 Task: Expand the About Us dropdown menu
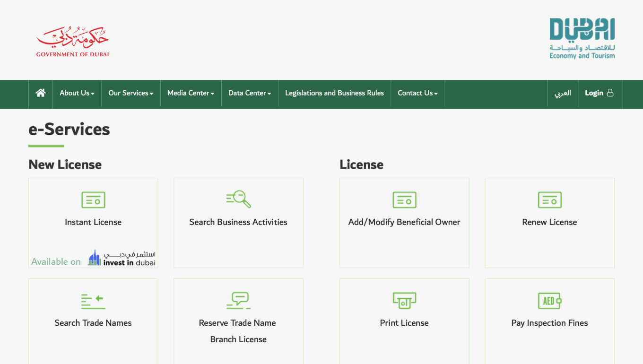coord(77,93)
